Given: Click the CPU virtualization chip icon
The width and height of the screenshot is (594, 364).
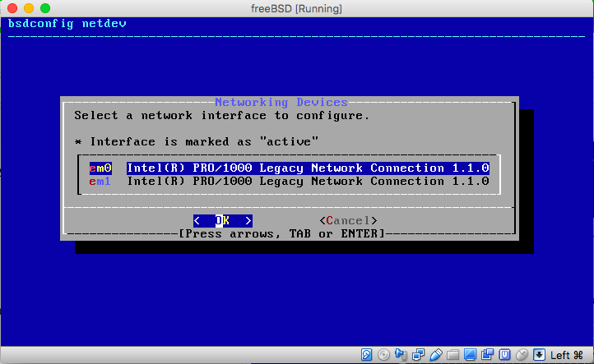Looking at the screenshot, I should click(504, 355).
